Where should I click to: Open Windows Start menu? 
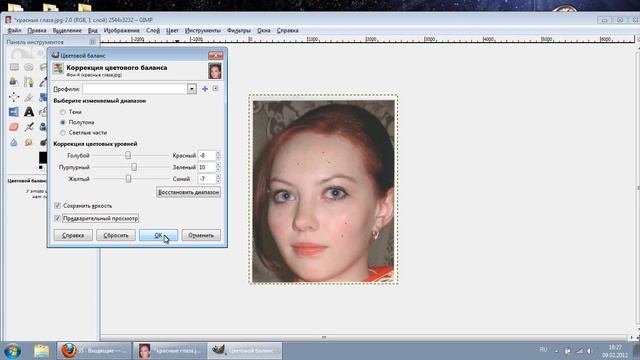pyautogui.click(x=12, y=351)
